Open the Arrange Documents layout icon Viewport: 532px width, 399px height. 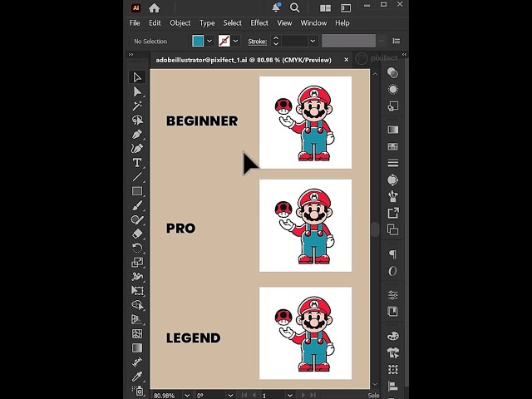point(325,8)
